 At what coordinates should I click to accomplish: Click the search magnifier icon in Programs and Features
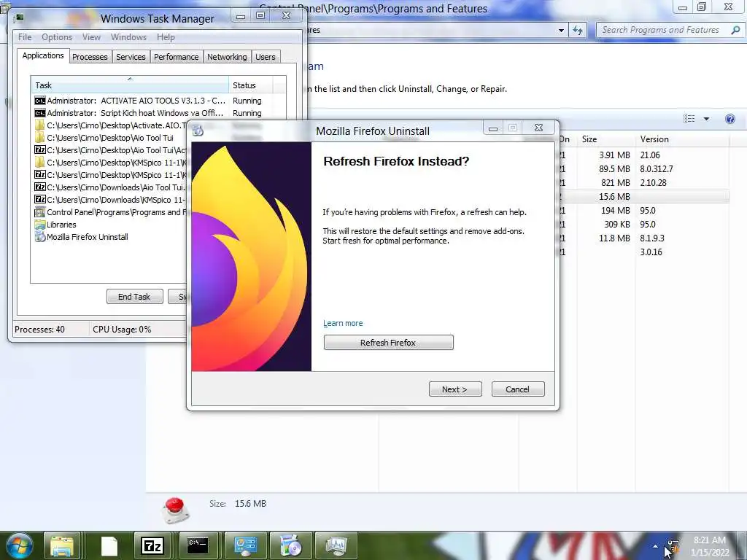coord(735,30)
